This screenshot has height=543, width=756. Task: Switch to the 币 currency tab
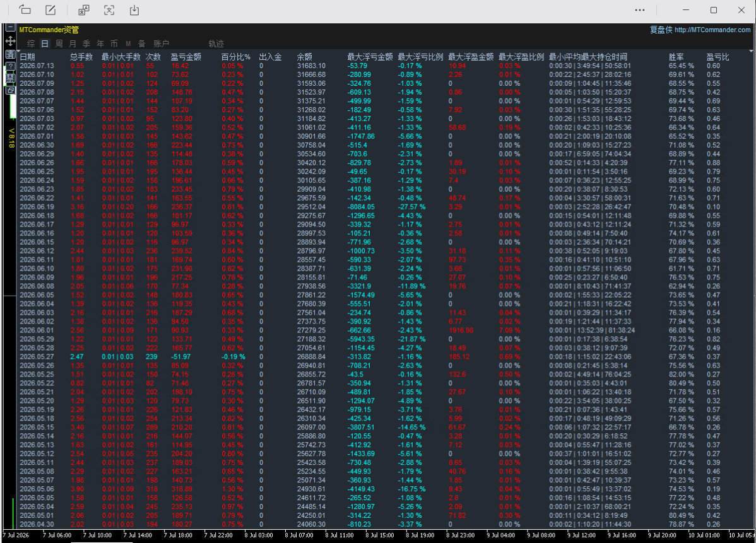click(x=114, y=44)
